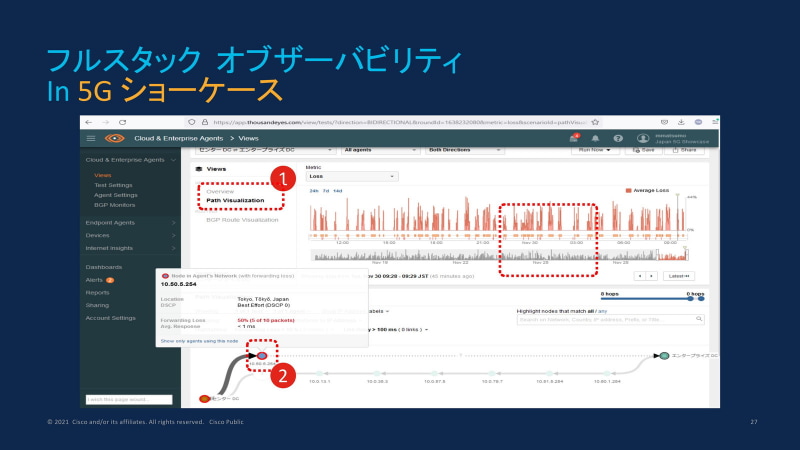Select the 24h time range
Viewport: 800px width, 450px height.
point(314,191)
